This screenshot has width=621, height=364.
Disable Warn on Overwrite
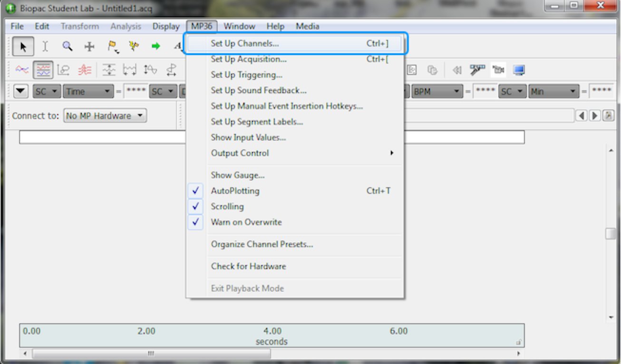[x=246, y=222]
